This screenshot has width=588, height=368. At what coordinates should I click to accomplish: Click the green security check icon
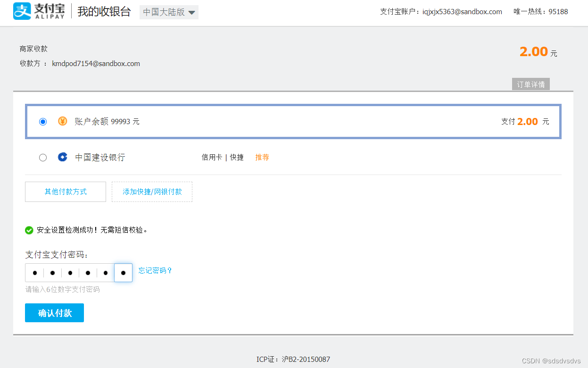click(x=29, y=230)
